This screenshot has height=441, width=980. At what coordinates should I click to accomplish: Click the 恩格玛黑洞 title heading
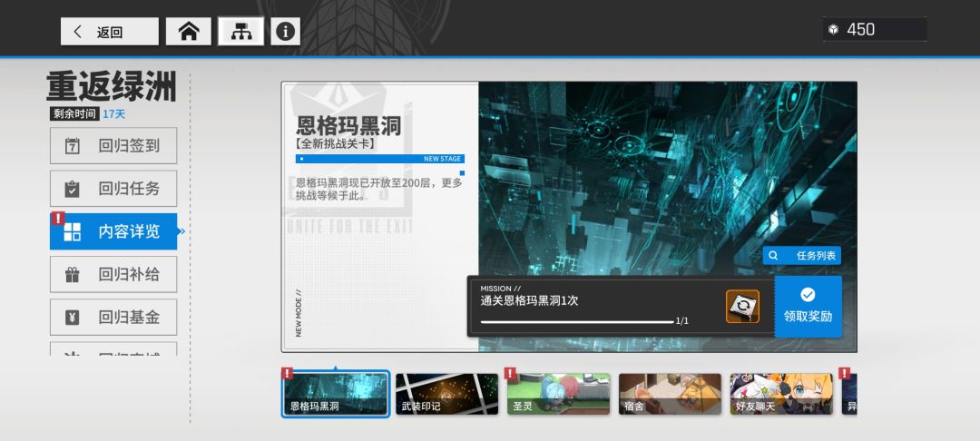[x=348, y=127]
